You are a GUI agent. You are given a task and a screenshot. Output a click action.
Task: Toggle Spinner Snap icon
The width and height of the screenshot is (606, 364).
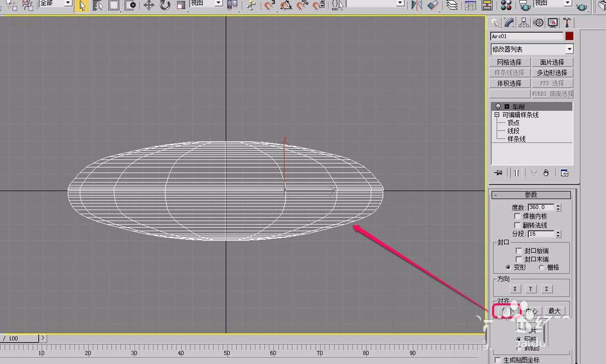319,5
